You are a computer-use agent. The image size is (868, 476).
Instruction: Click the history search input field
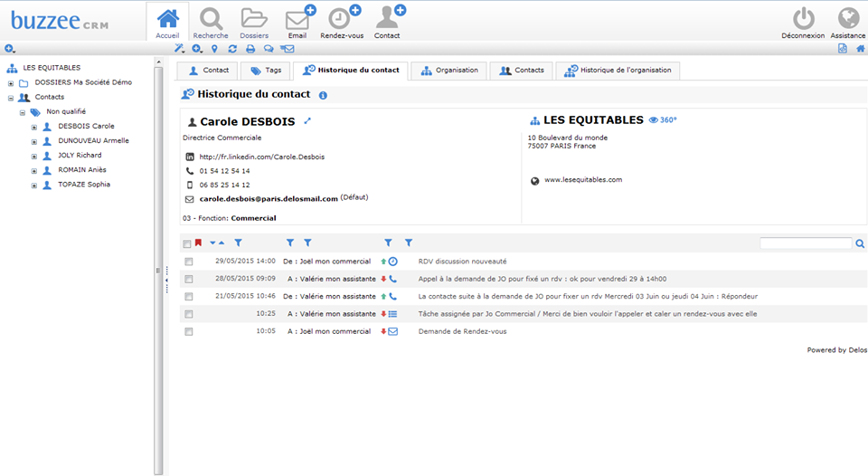(x=806, y=243)
